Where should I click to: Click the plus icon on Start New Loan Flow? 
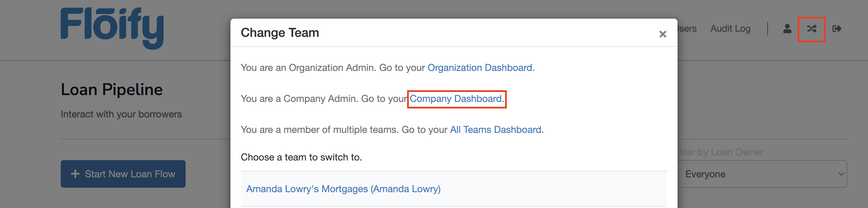pos(75,174)
